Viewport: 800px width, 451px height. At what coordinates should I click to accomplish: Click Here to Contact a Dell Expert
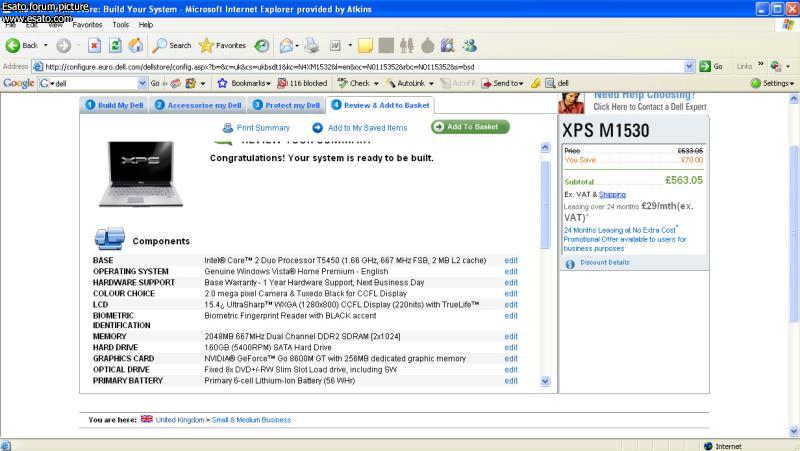tap(649, 107)
